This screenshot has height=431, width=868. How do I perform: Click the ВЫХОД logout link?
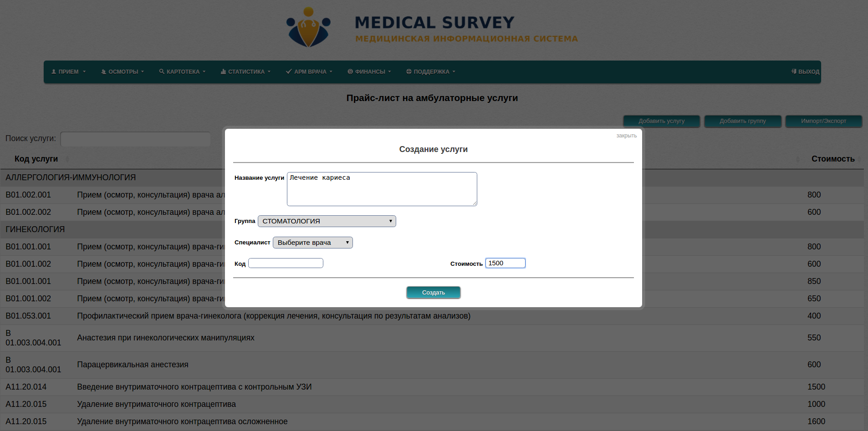[x=805, y=72]
